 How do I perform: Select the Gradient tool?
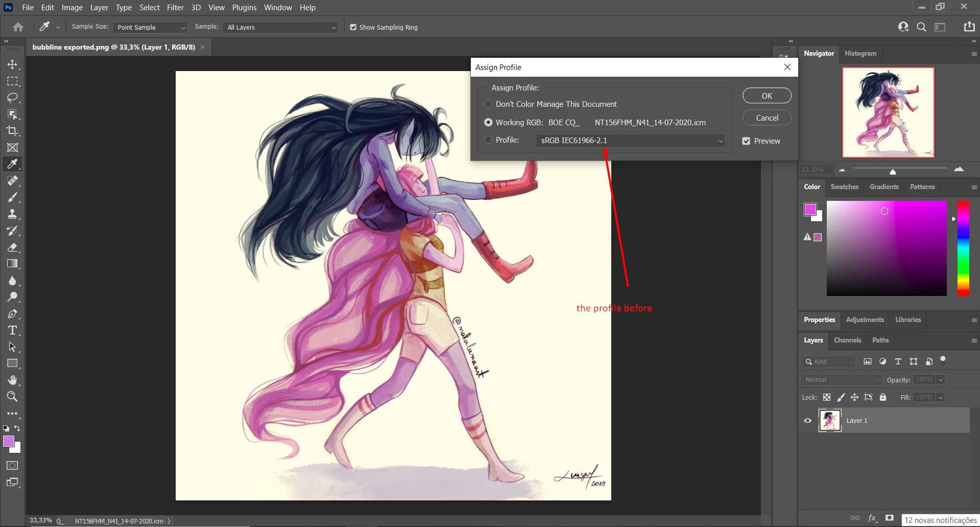(x=13, y=264)
